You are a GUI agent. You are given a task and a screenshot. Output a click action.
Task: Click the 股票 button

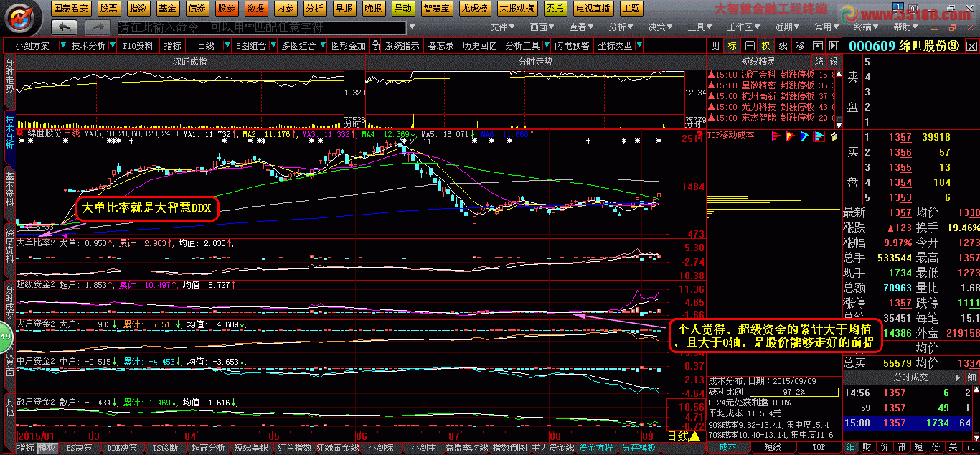click(x=109, y=9)
